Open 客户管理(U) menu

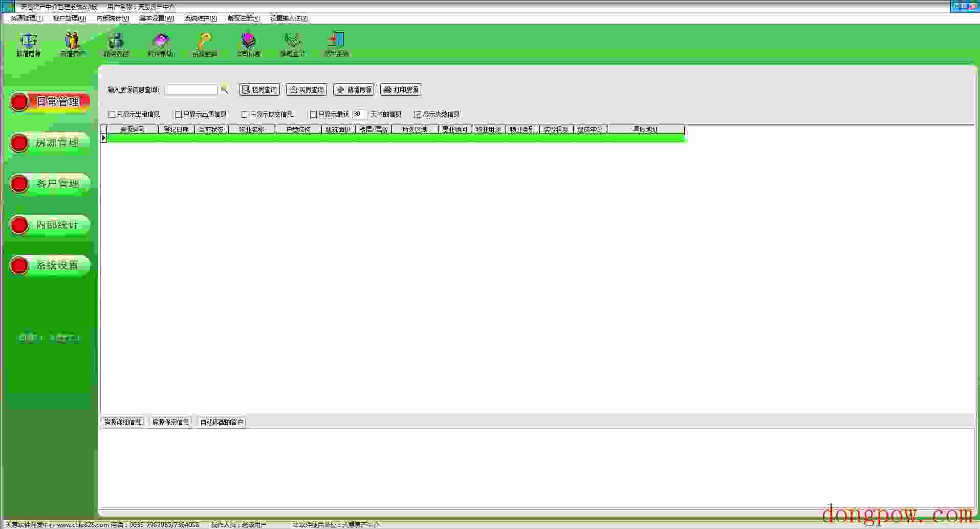pos(70,18)
